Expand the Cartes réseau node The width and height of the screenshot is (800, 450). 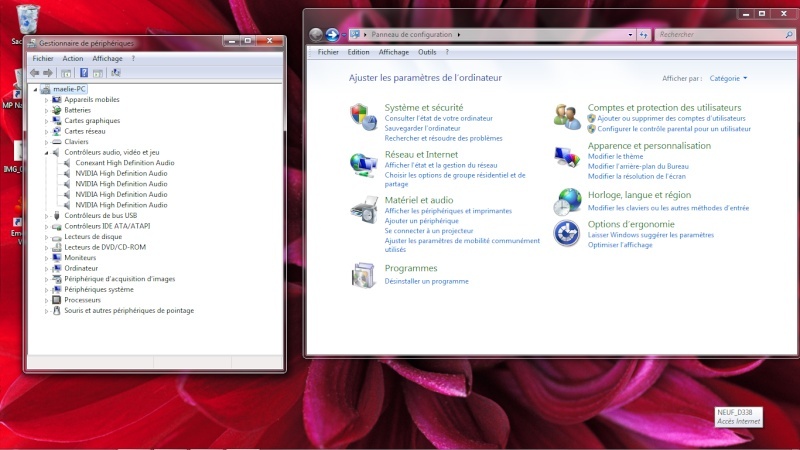click(46, 132)
